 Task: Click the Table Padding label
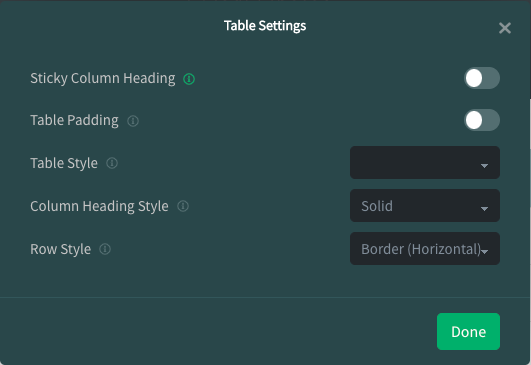point(74,120)
